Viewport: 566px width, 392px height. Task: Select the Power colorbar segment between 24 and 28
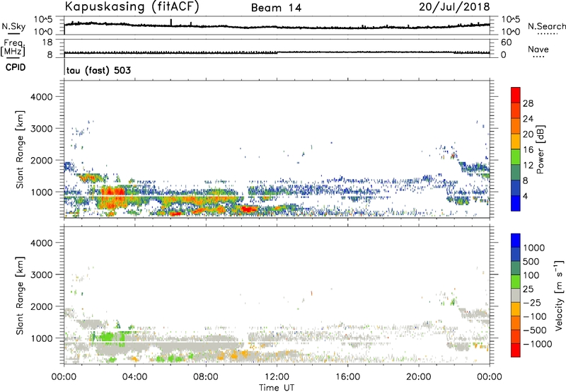(516, 110)
